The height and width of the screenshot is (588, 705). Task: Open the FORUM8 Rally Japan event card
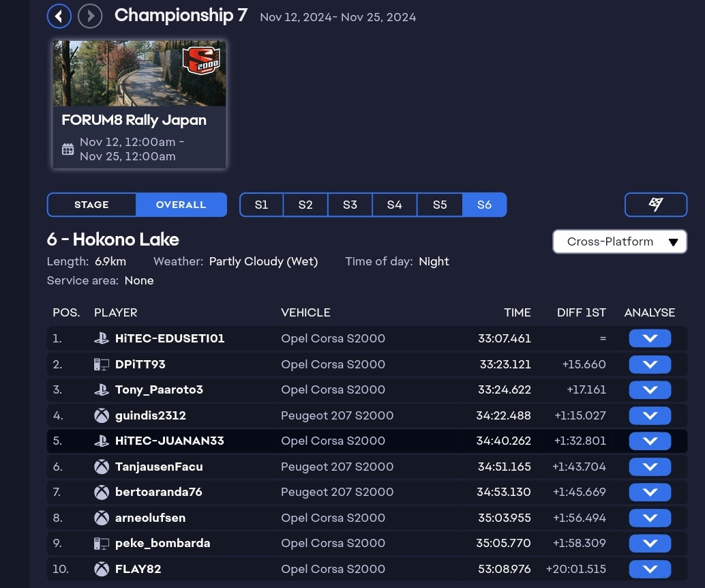pyautogui.click(x=139, y=105)
